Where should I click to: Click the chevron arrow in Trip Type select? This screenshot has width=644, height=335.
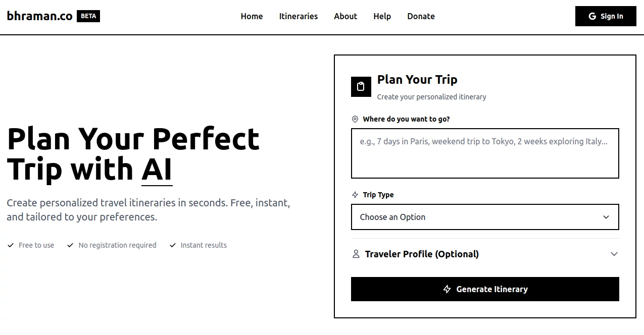607,217
